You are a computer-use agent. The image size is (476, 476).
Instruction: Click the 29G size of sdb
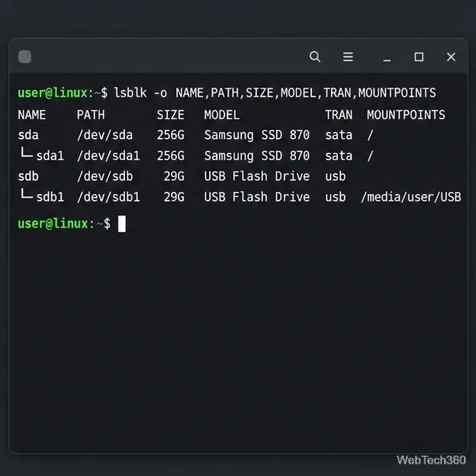(x=174, y=176)
